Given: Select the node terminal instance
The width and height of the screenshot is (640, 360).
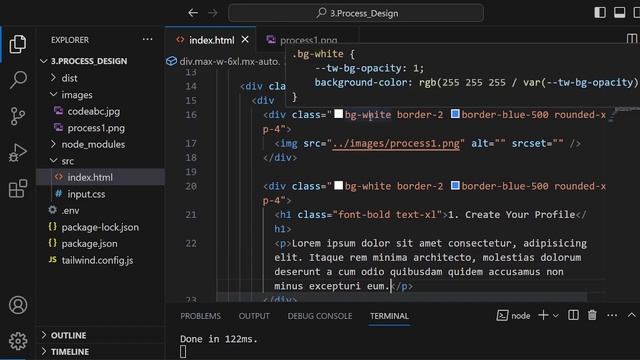Looking at the screenshot, I should coord(513,316).
